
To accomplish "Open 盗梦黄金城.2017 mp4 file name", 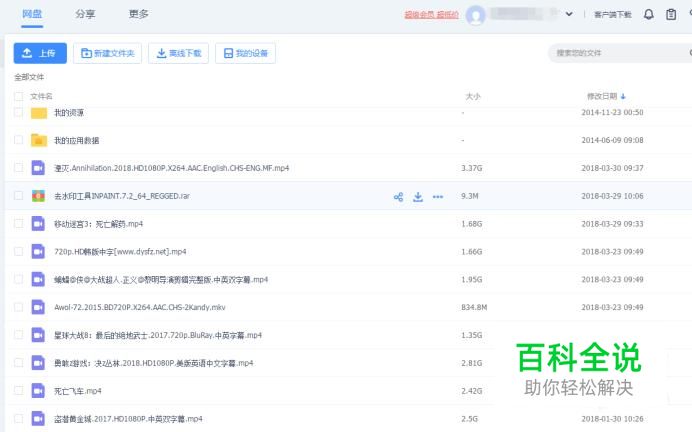I will pyautogui.click(x=128, y=419).
